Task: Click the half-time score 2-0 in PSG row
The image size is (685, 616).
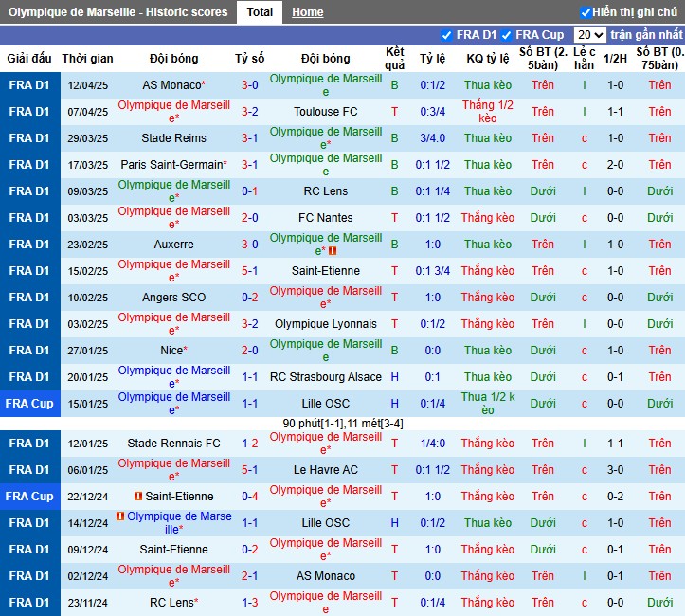Action: [615, 165]
